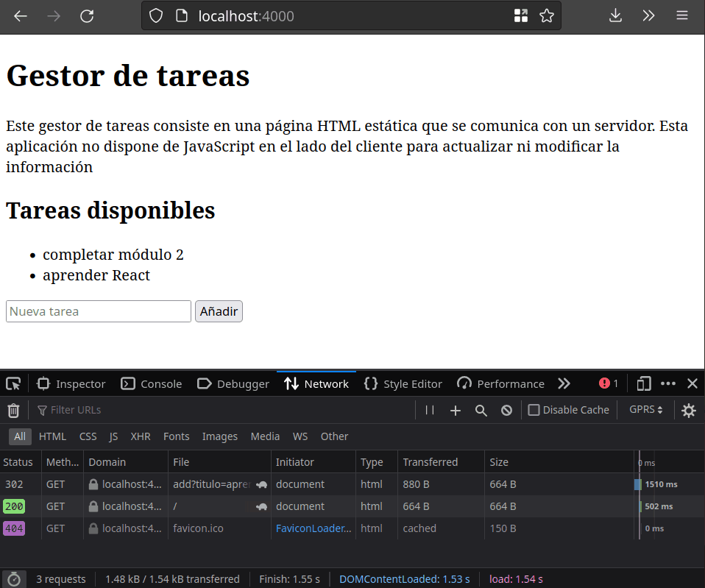Pause network recording

pyautogui.click(x=430, y=410)
